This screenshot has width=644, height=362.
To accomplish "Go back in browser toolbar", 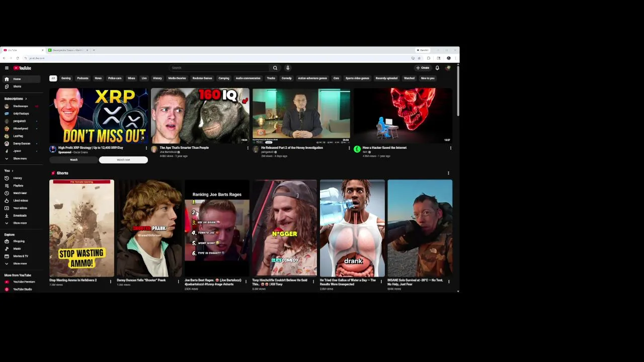I will 4,58.
